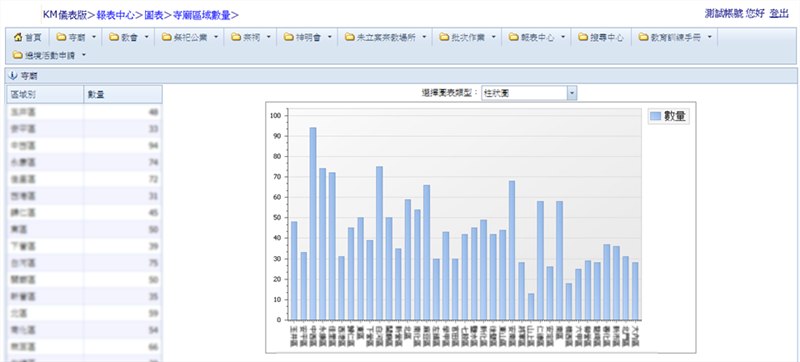Viewport: 800px width, 362px height.
Task: Select the 下營區 row in the table
Action: pyautogui.click(x=84, y=246)
